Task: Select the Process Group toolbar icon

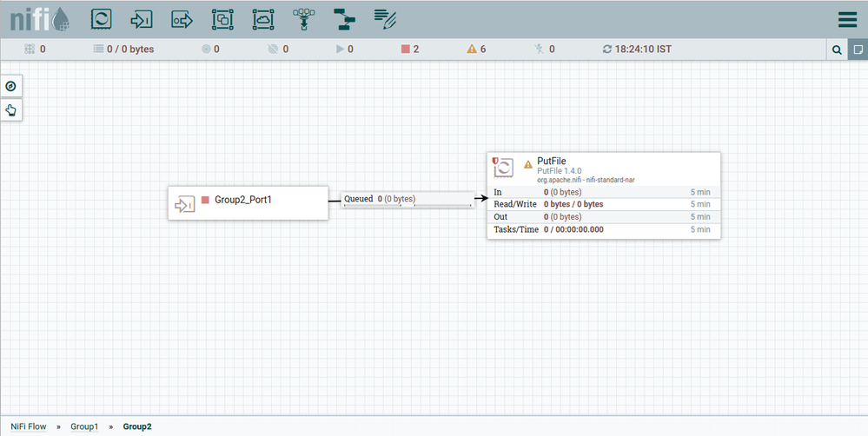Action: (222, 18)
